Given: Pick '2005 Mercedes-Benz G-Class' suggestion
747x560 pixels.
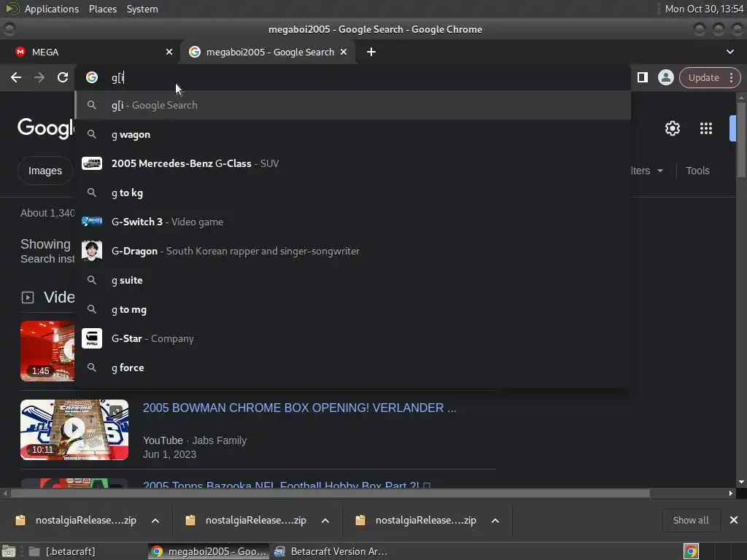Looking at the screenshot, I should (353, 163).
